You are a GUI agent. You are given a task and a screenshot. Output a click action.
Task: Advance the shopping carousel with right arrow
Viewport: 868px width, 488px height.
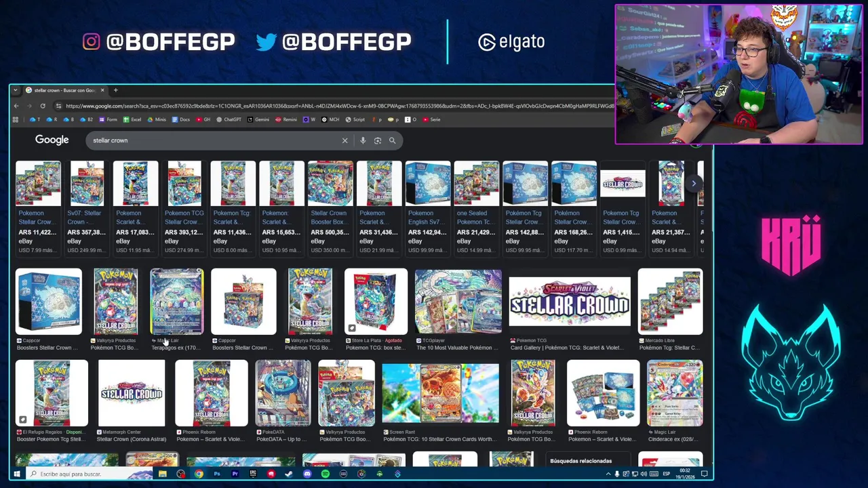pyautogui.click(x=693, y=183)
